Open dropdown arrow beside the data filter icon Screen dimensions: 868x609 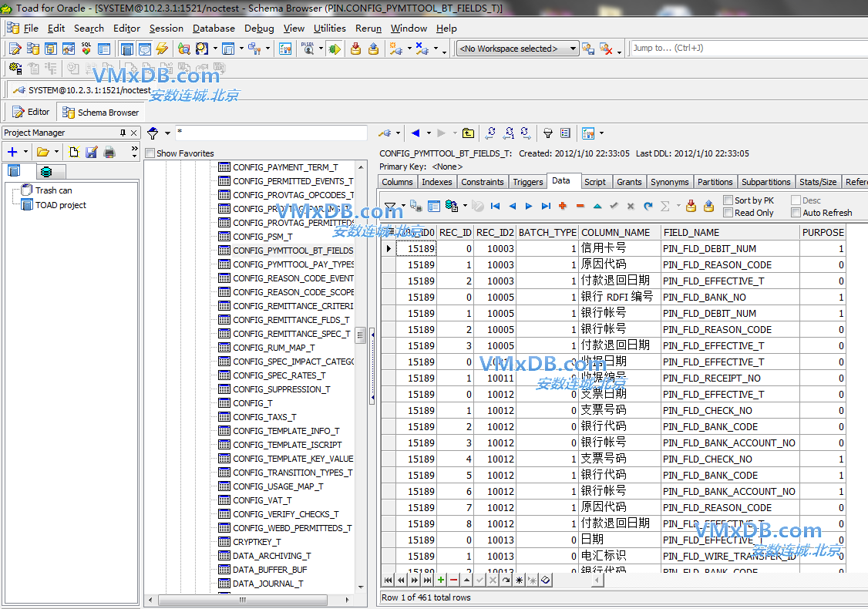click(403, 206)
